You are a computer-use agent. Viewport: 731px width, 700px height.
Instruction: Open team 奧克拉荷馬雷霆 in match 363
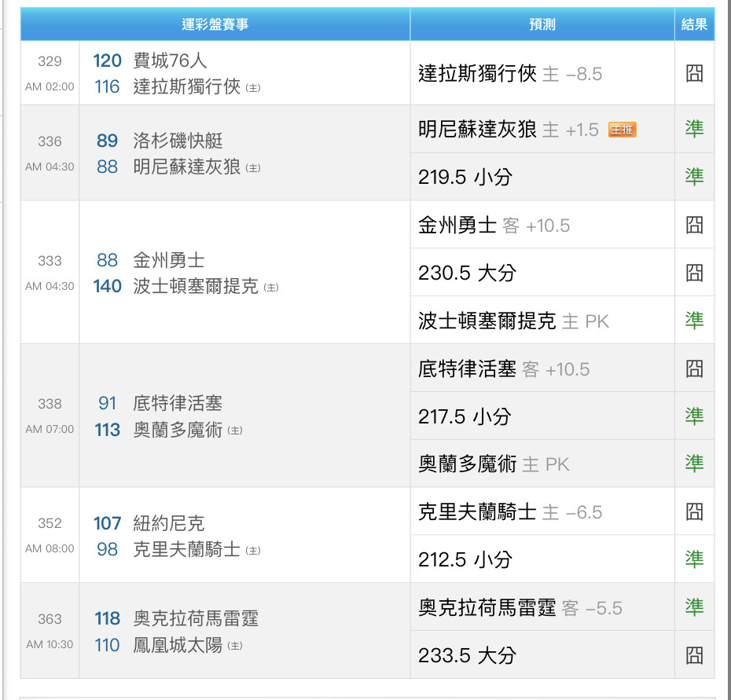(196, 618)
